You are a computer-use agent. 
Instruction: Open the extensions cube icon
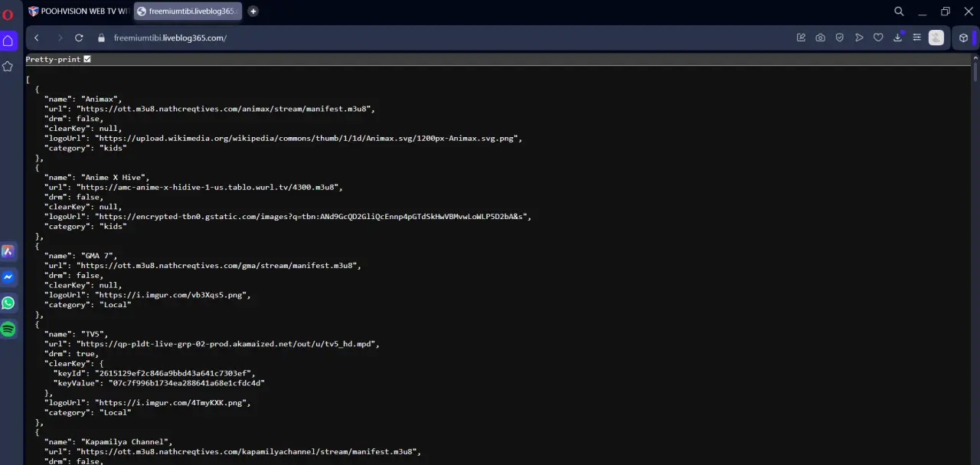click(x=963, y=38)
